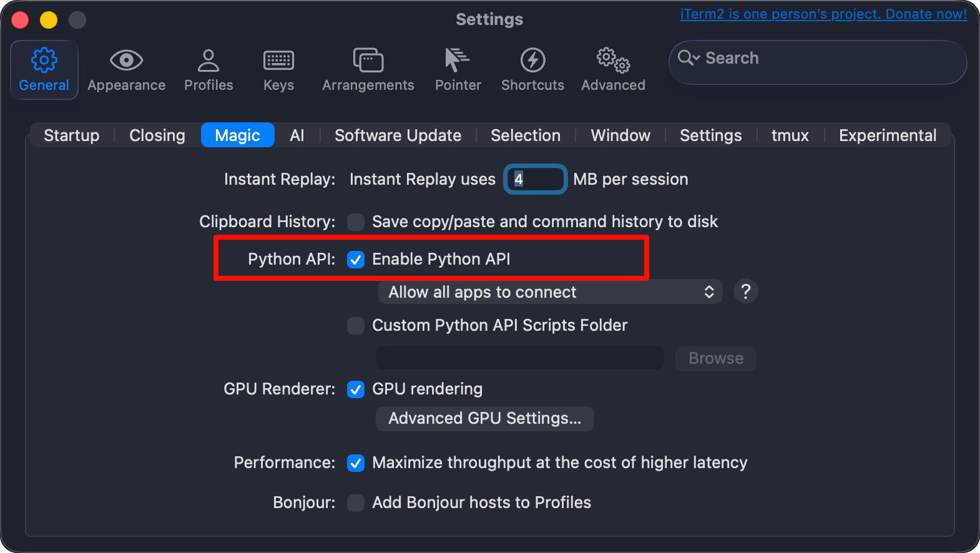Open the Allow all apps to connect dropdown
Screen dimensions: 980x553
pos(550,292)
